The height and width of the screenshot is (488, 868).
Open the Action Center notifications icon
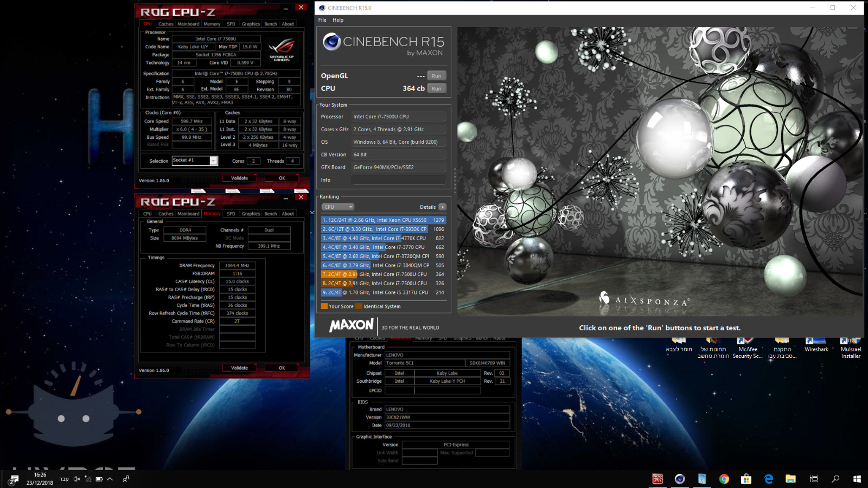point(14,479)
